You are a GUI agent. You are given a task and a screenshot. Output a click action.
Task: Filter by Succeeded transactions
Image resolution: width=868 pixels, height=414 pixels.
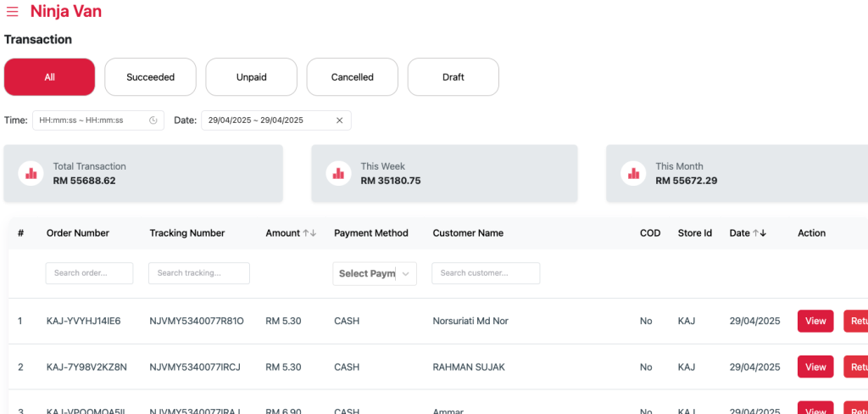pos(151,77)
